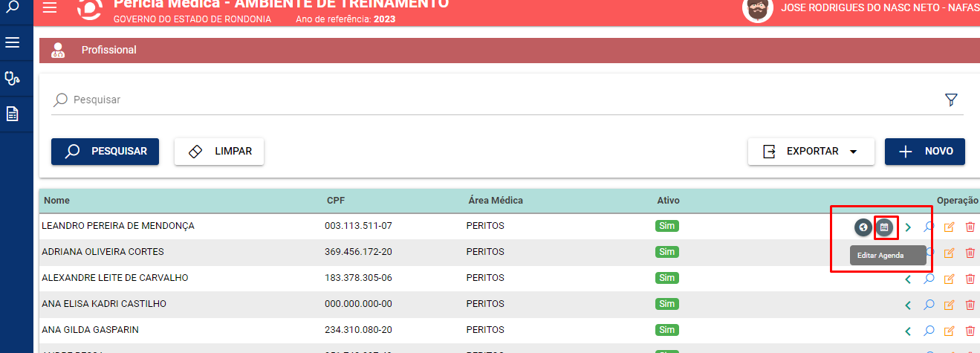Screen dimensions: 980x353
Task: Toggle the hamburger menu in red header
Action: point(50,7)
